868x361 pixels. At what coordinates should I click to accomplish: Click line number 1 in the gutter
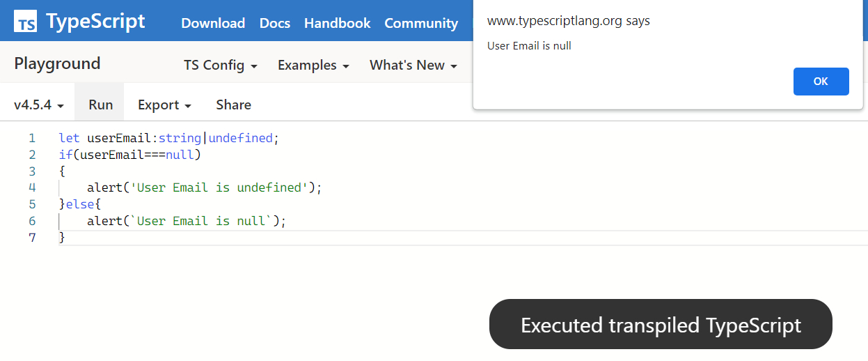[x=32, y=138]
